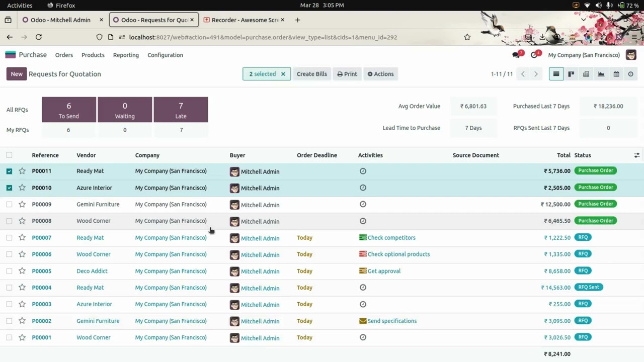Go to the next page of records
The height and width of the screenshot is (362, 644).
[536, 74]
